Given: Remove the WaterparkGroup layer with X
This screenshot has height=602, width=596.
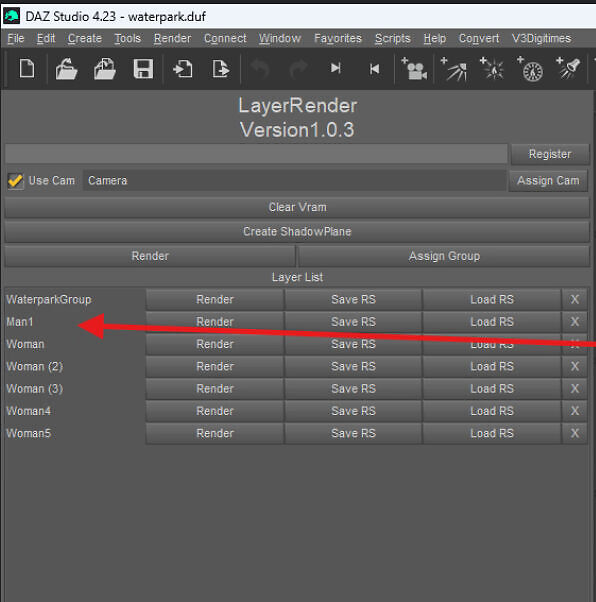Looking at the screenshot, I should pos(574,299).
